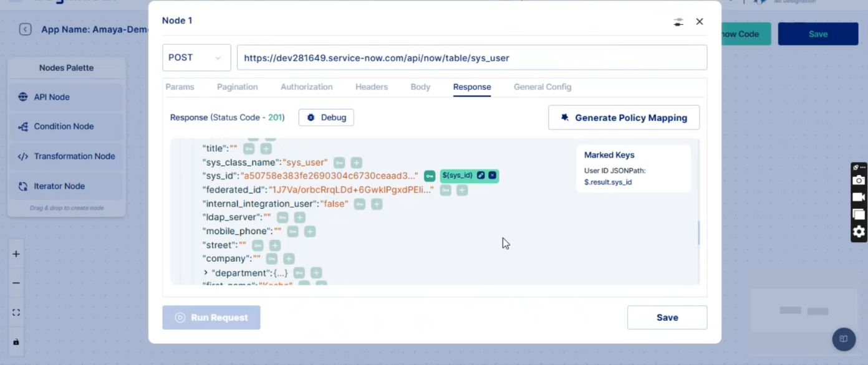Click the plus icon beside "mobile_phone"
Image resolution: width=868 pixels, height=365 pixels.
tap(310, 231)
